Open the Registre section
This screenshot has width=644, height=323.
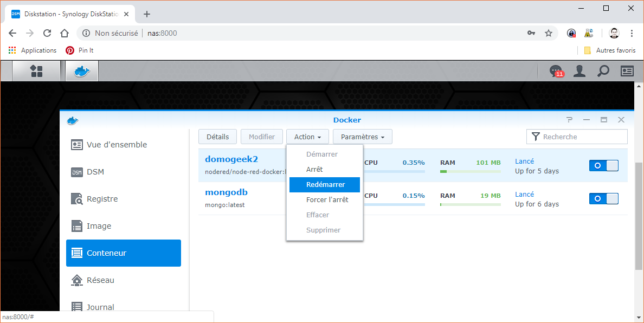(x=123, y=199)
